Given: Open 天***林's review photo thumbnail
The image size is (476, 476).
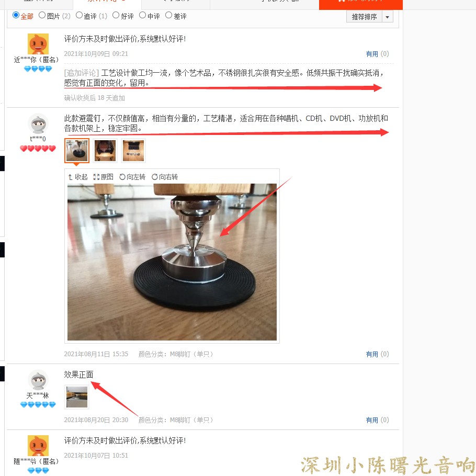Looking at the screenshot, I should 77,397.
